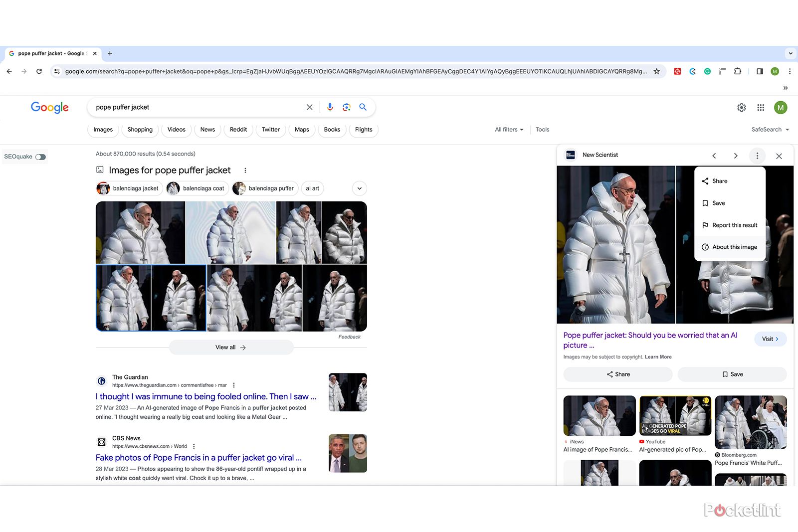
Task: Click the View all images button
Action: pyautogui.click(x=231, y=347)
